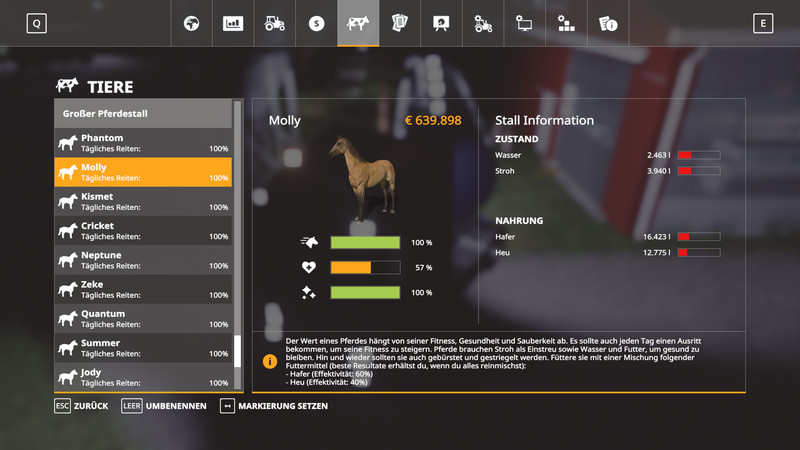The width and height of the screenshot is (800, 450).
Task: Open the vehicles tractor icon
Action: coord(275,23)
